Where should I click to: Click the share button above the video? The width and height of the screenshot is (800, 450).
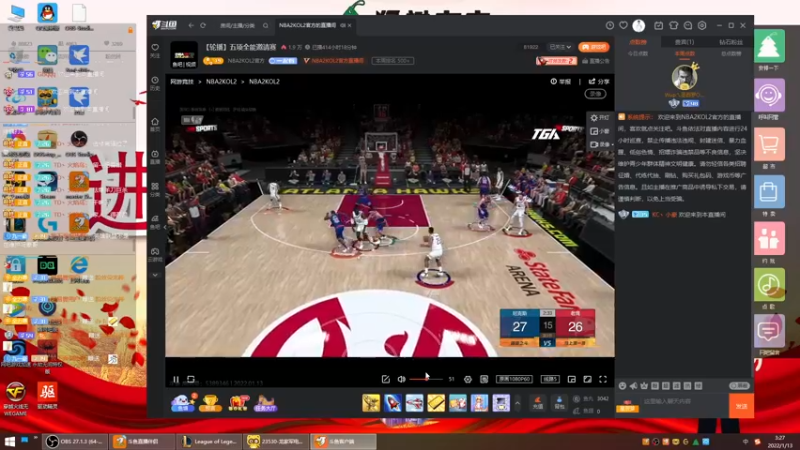pyautogui.click(x=599, y=81)
